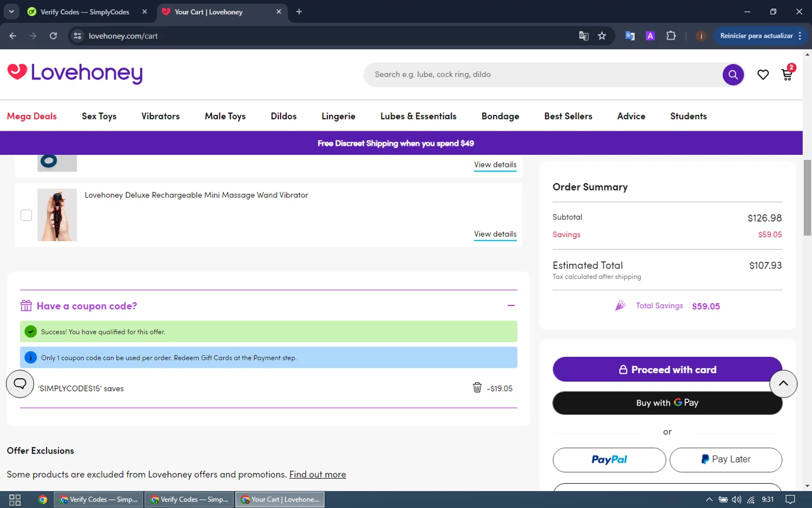The height and width of the screenshot is (508, 812).
Task: Collapse the coupon code section
Action: (511, 306)
